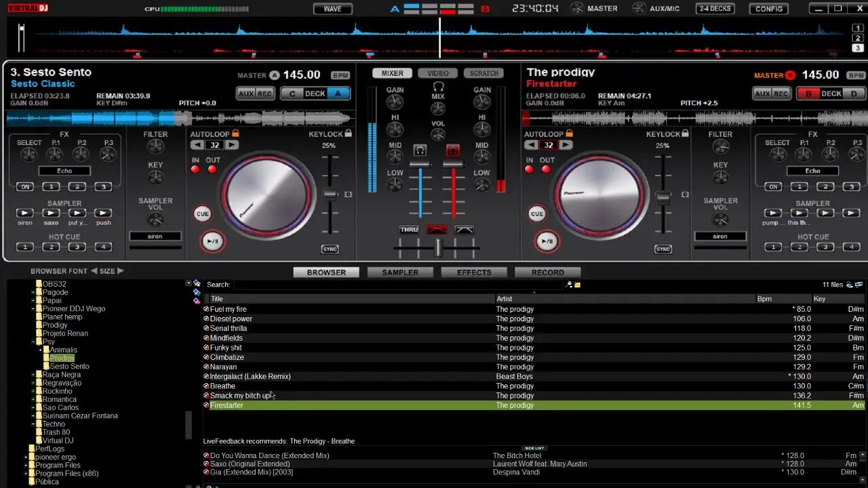Turn ON the right deck effect
This screenshot has height=488, width=868.
[773, 186]
